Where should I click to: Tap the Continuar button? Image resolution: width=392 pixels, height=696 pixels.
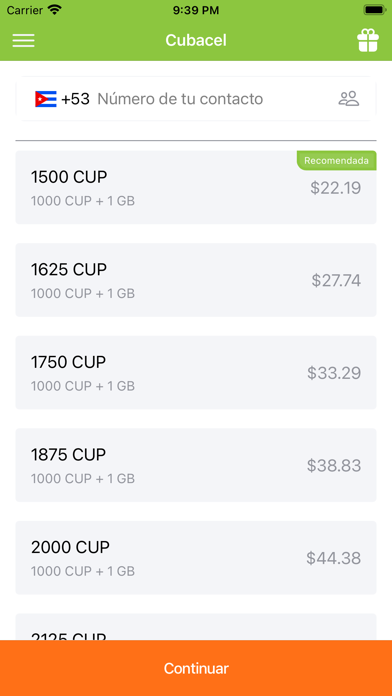click(x=196, y=668)
